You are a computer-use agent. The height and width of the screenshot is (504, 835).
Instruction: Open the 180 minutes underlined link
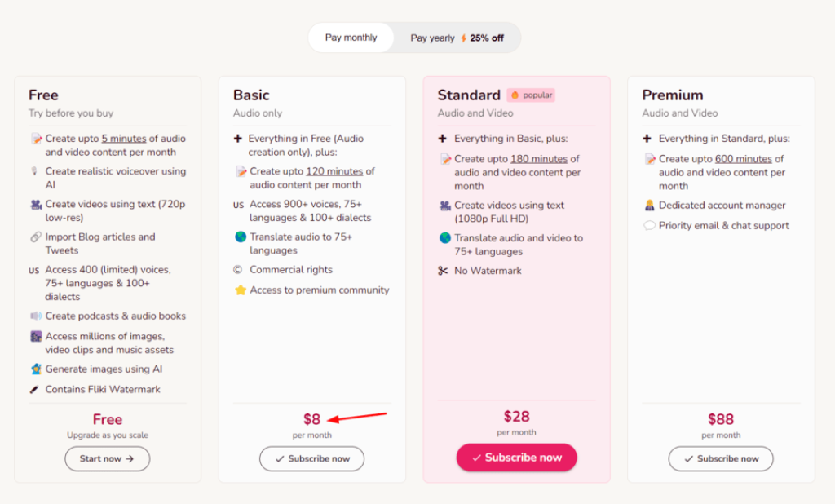pyautogui.click(x=539, y=159)
